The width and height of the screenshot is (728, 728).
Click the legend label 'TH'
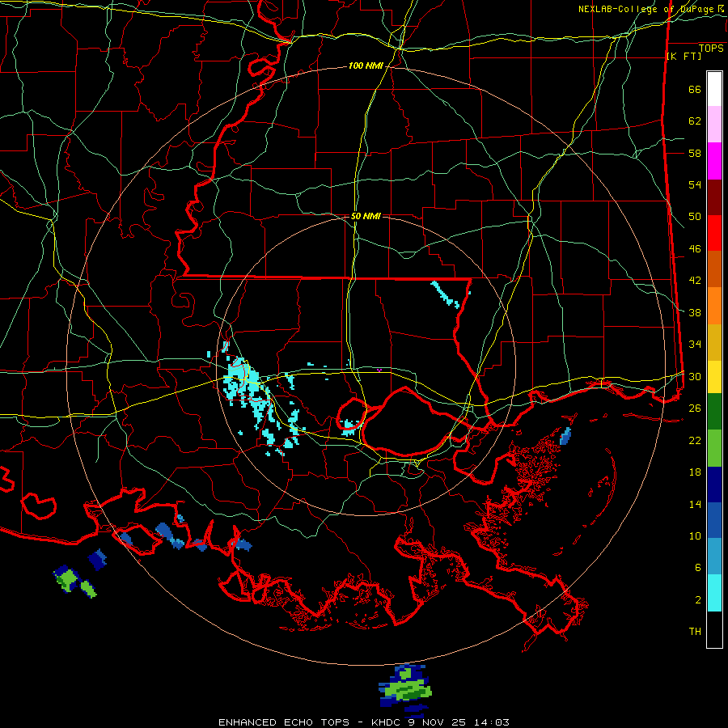(x=695, y=632)
